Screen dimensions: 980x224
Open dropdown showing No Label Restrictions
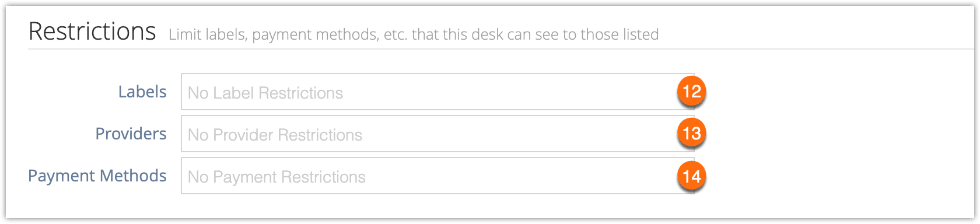click(437, 92)
